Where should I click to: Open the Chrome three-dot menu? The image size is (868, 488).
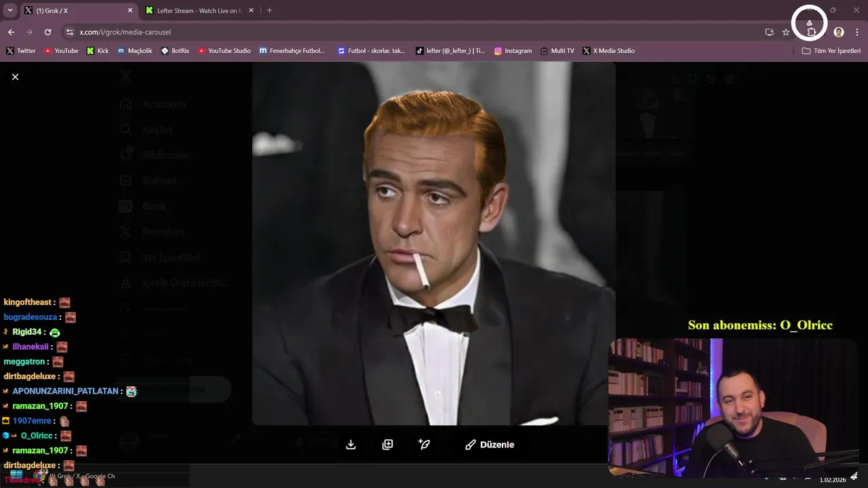pyautogui.click(x=857, y=32)
